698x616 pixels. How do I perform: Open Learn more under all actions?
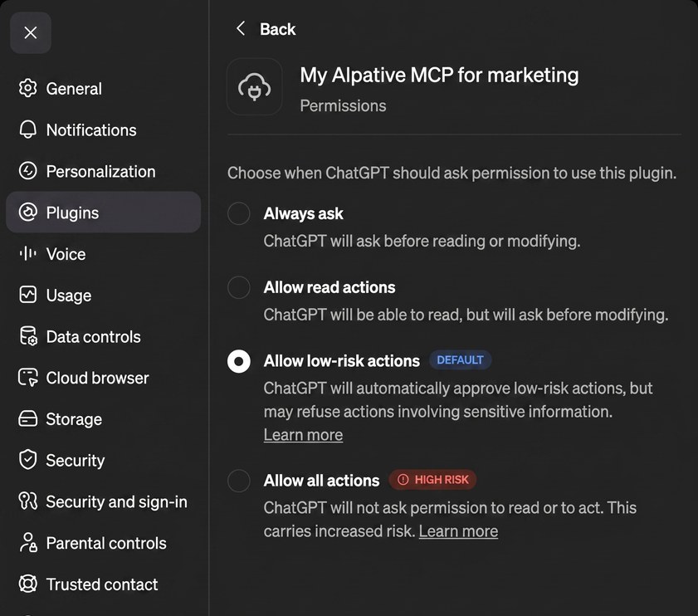(x=458, y=531)
